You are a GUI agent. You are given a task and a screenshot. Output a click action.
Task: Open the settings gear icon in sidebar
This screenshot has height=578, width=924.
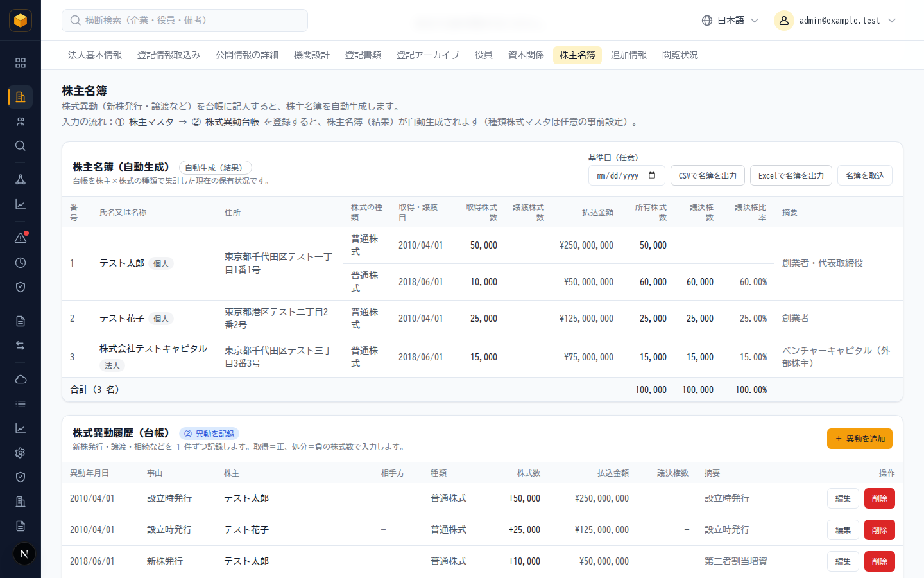tap(21, 453)
